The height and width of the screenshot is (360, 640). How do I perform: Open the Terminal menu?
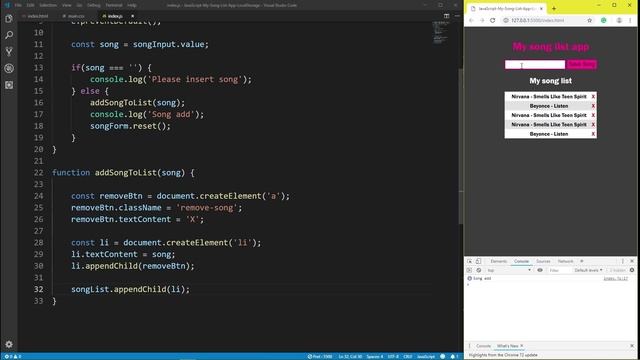point(114,5)
